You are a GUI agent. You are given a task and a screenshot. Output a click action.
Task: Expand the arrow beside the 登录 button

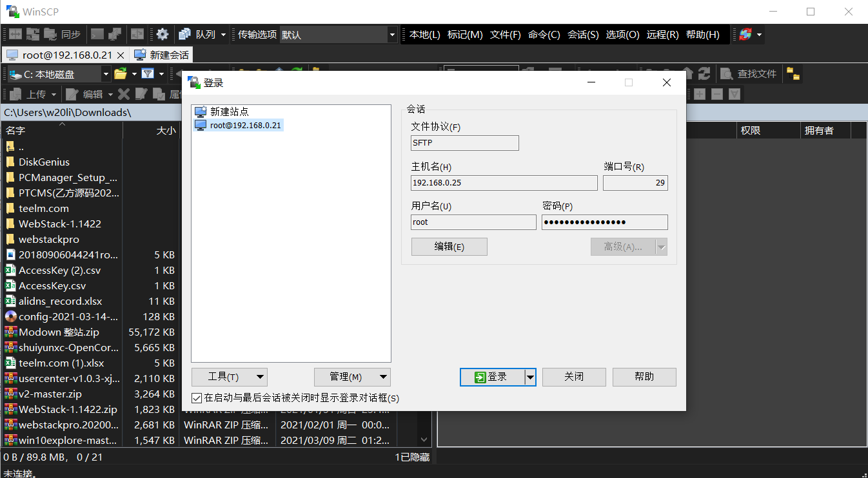click(x=531, y=377)
